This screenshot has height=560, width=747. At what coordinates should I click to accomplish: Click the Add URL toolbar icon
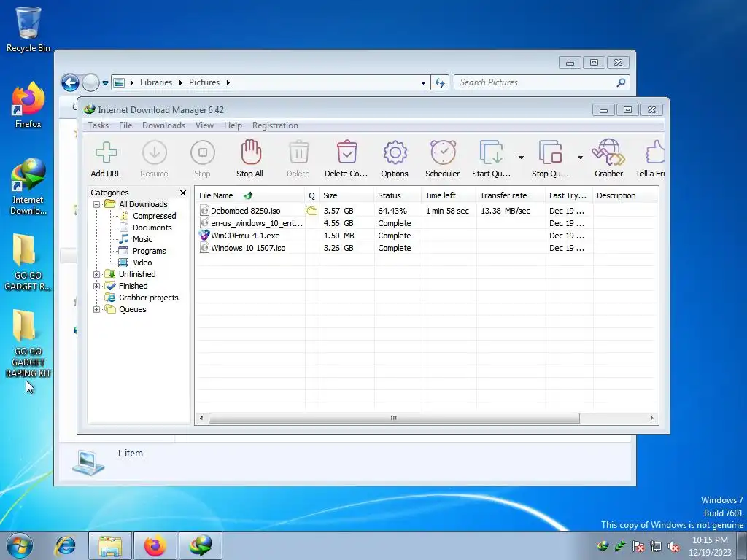(x=106, y=153)
